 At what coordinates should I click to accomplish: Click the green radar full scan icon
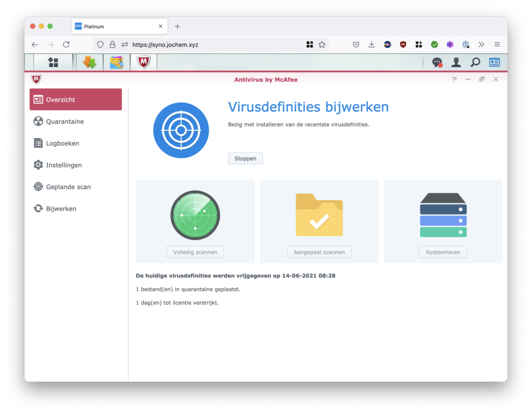tap(195, 215)
